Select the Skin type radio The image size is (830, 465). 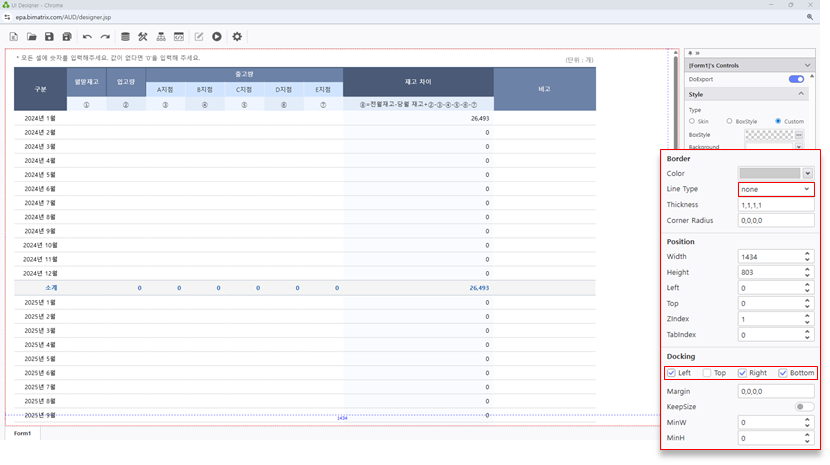pos(692,121)
